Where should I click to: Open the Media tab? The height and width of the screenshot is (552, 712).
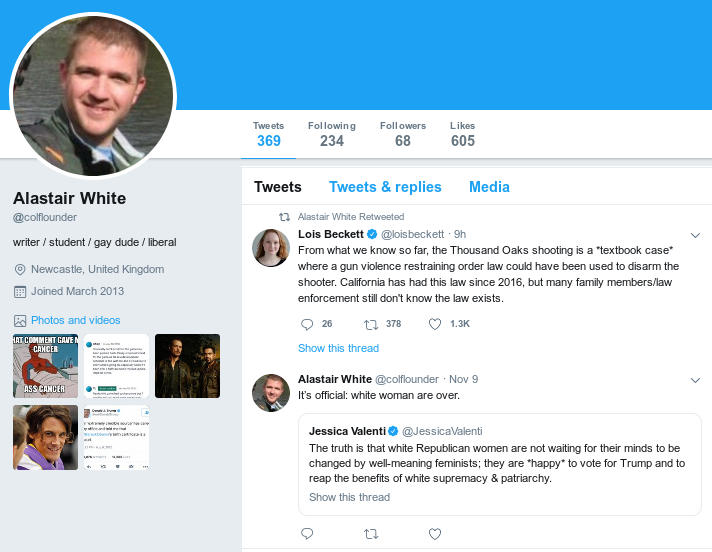coord(489,187)
